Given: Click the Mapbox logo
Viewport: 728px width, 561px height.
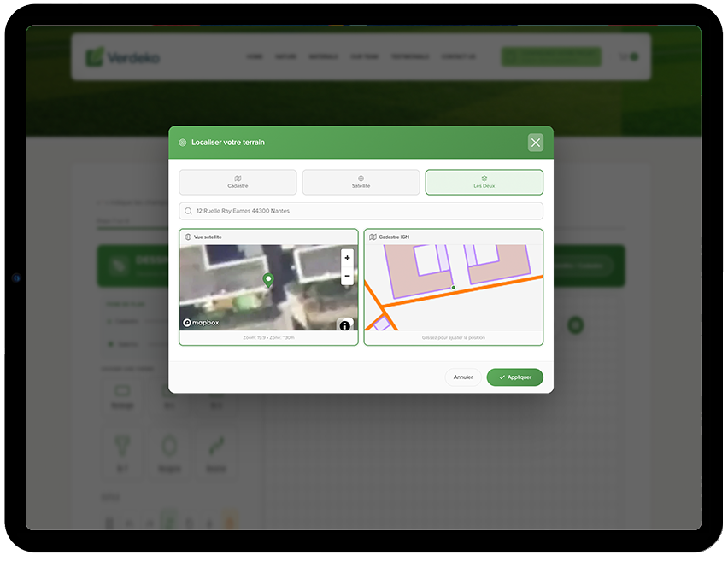Looking at the screenshot, I should click(202, 324).
